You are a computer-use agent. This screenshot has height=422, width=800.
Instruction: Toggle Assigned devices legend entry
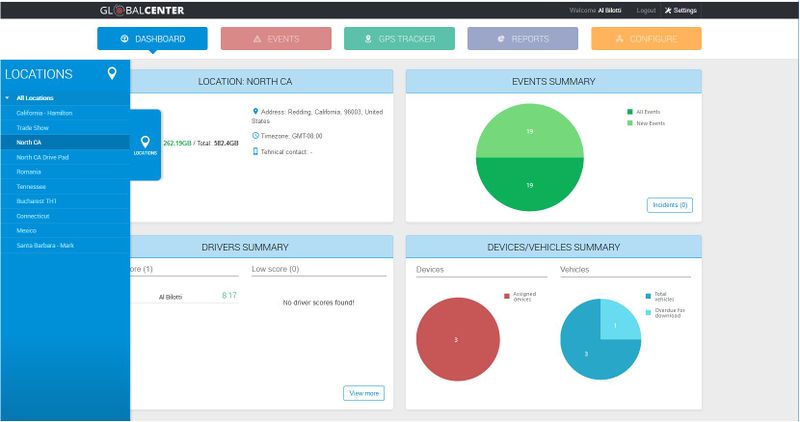pos(507,295)
